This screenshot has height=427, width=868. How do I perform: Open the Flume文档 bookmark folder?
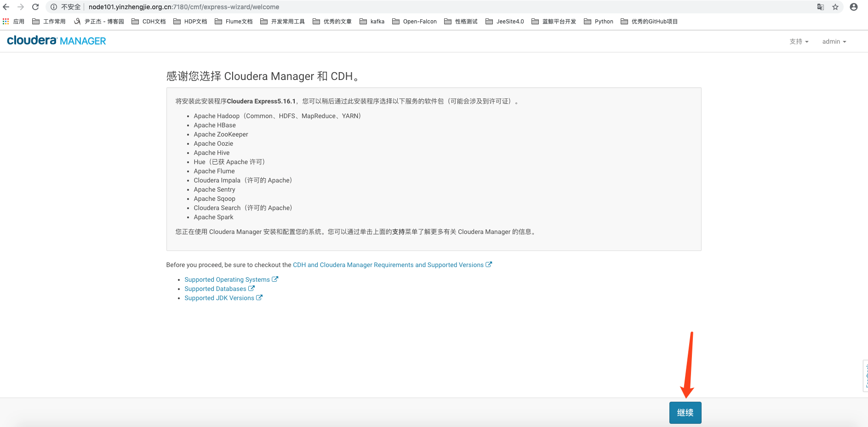pos(234,22)
